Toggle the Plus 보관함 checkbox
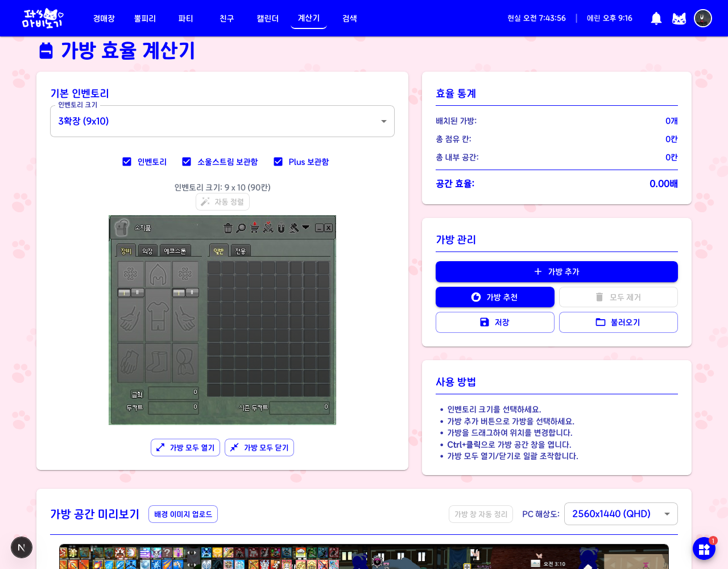728x569 pixels. coord(278,162)
